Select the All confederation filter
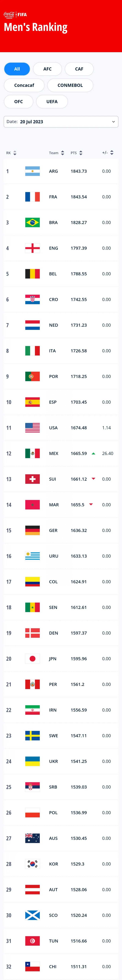The height and width of the screenshot is (980, 122). [x=17, y=69]
